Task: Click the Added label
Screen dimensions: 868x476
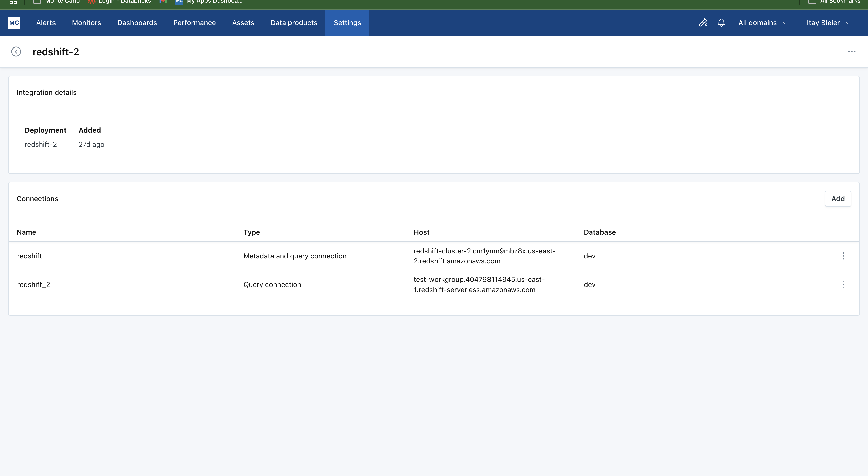Action: point(90,130)
